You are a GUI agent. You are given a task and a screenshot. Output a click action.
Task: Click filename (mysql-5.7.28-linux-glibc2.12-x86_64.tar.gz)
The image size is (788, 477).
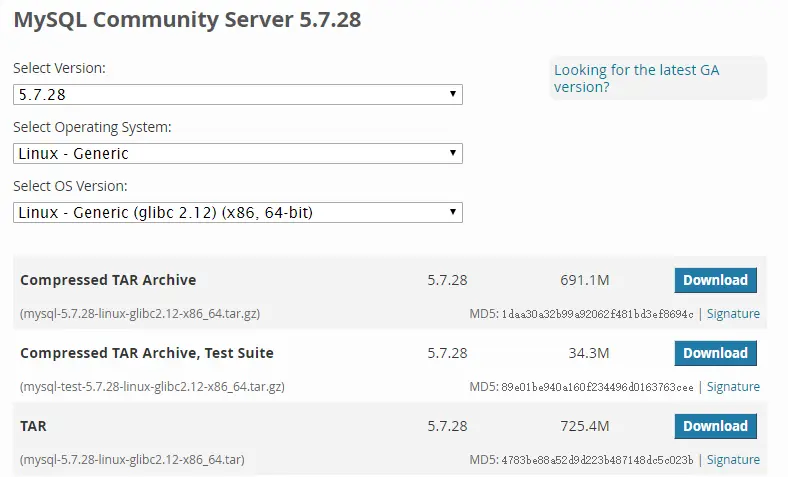[140, 314]
